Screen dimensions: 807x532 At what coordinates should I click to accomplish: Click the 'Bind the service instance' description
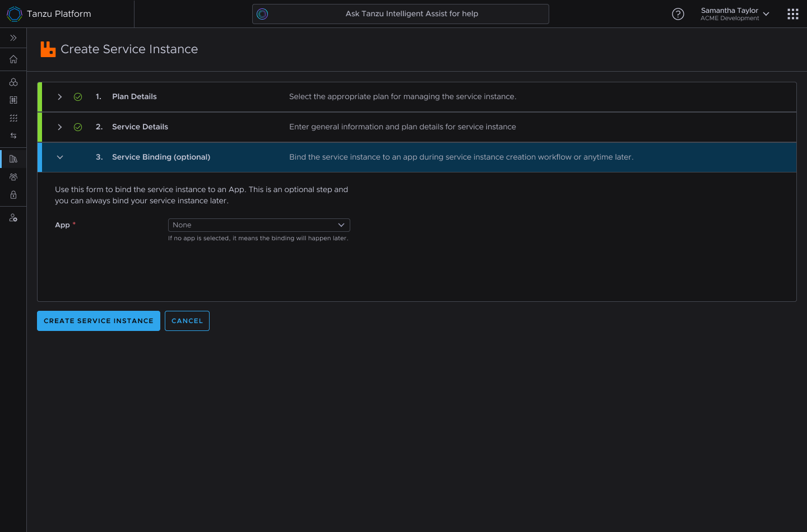tap(461, 157)
